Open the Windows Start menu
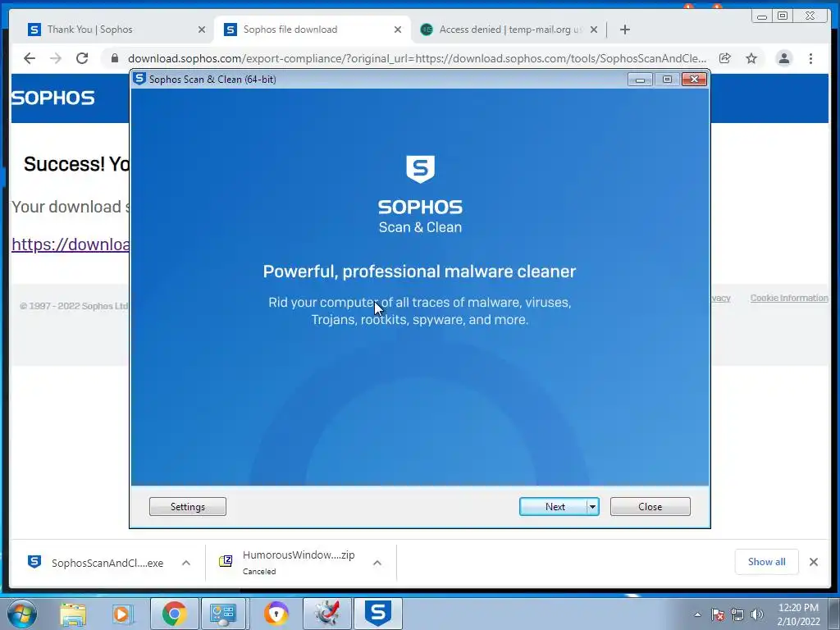 point(22,614)
